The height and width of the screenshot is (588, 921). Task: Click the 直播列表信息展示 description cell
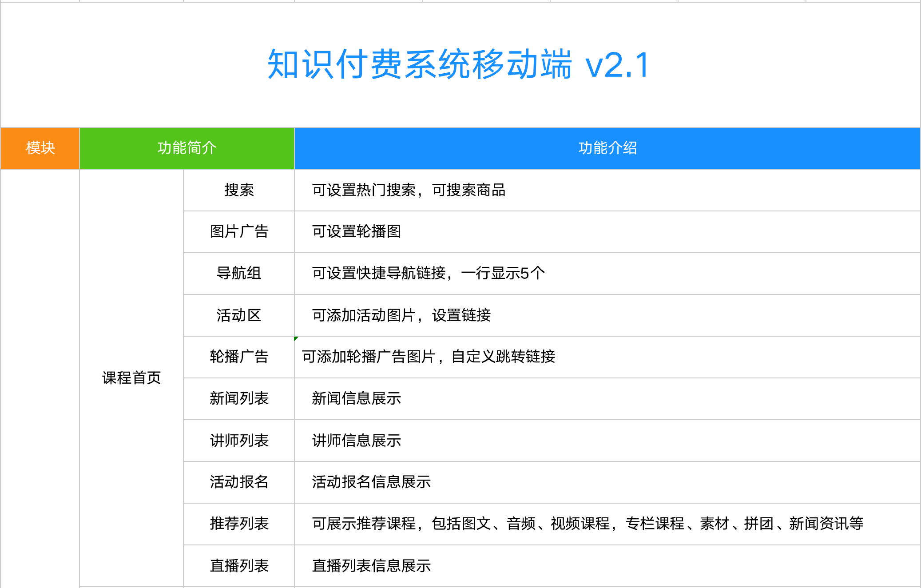tap(371, 566)
